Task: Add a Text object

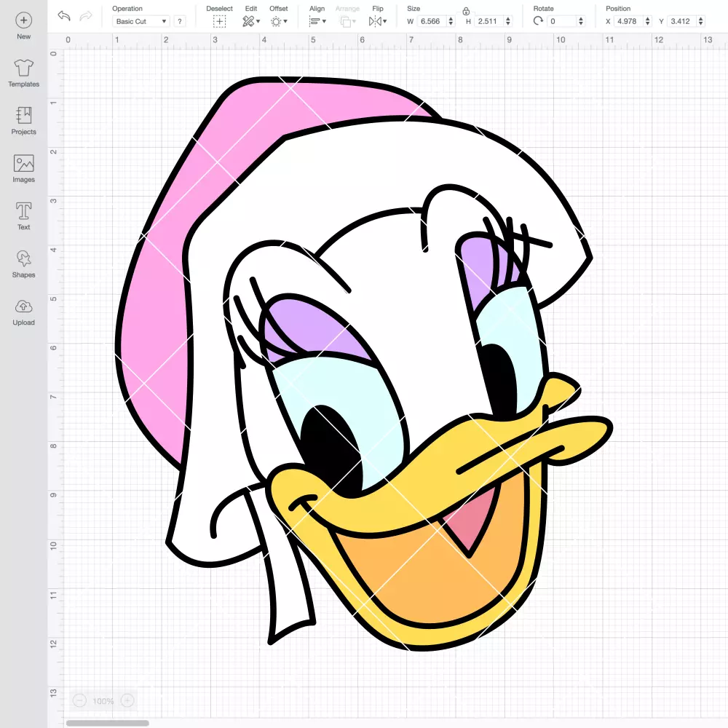Action: [24, 216]
